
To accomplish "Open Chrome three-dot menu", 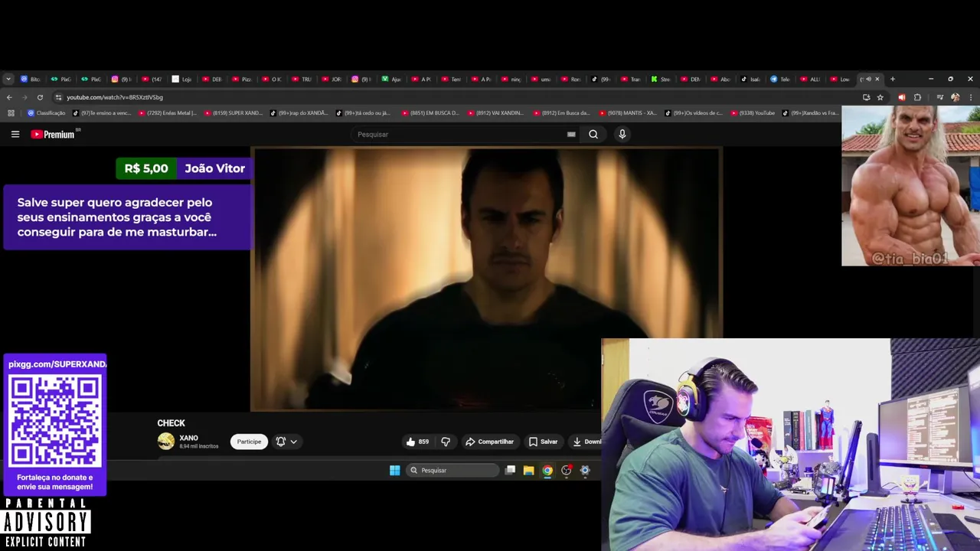I will coord(971,97).
